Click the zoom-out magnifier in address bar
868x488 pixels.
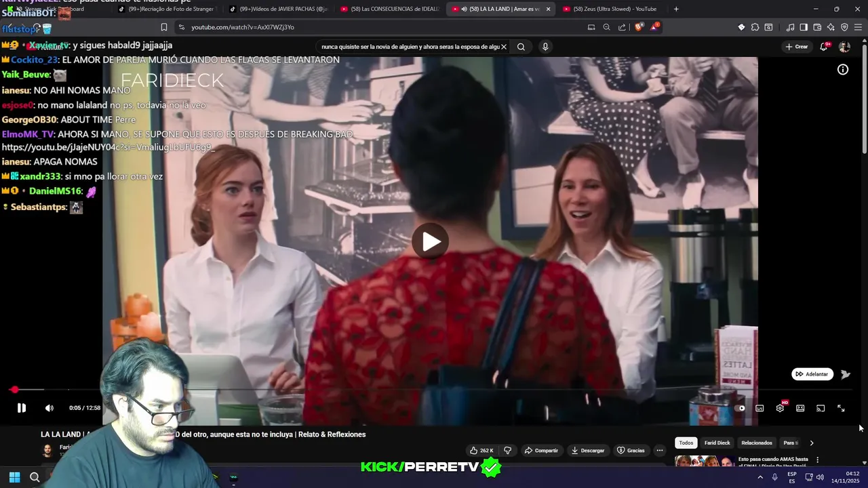tap(606, 27)
